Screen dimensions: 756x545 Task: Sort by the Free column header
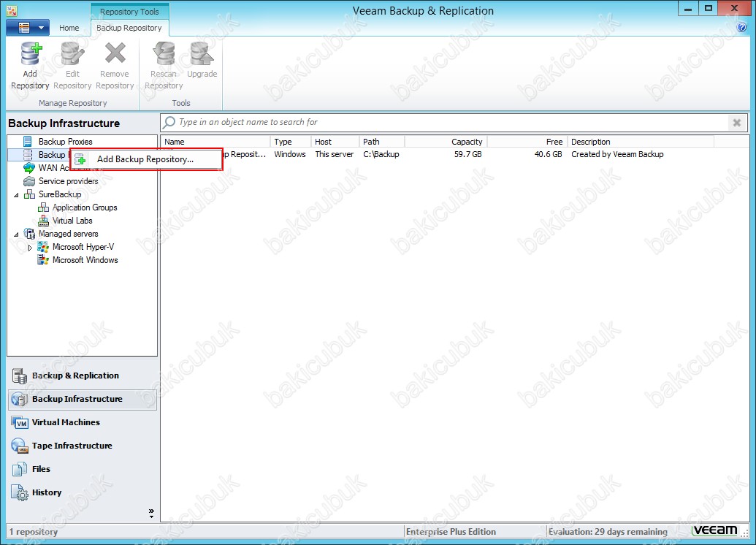tap(527, 141)
